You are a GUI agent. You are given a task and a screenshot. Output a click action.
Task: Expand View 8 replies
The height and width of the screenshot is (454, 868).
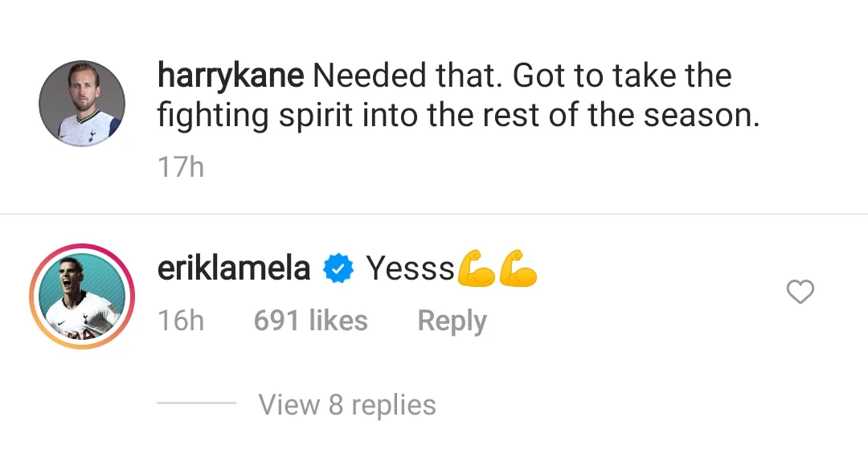[347, 405]
